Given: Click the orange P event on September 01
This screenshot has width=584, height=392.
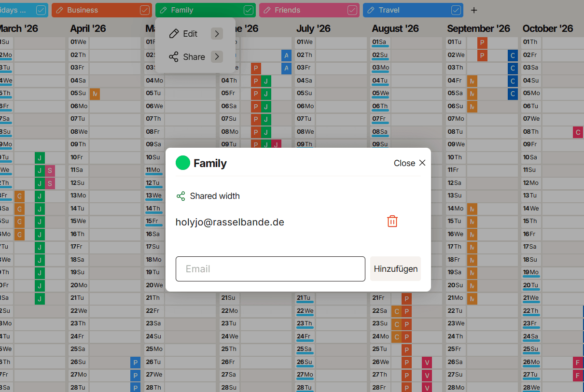Looking at the screenshot, I should tap(482, 42).
